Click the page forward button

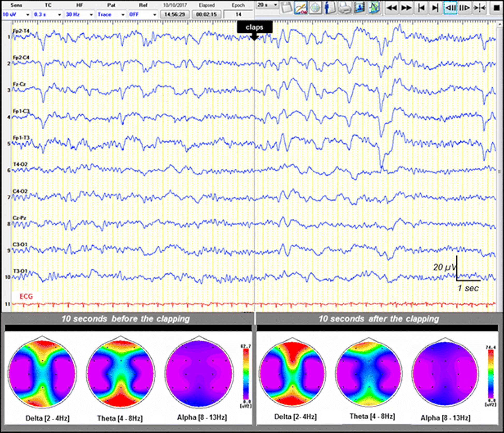464,8
